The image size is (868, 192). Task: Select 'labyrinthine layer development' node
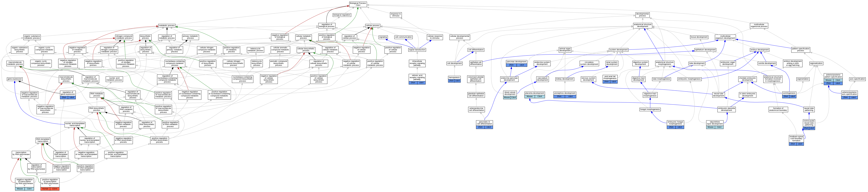[x=715, y=123]
